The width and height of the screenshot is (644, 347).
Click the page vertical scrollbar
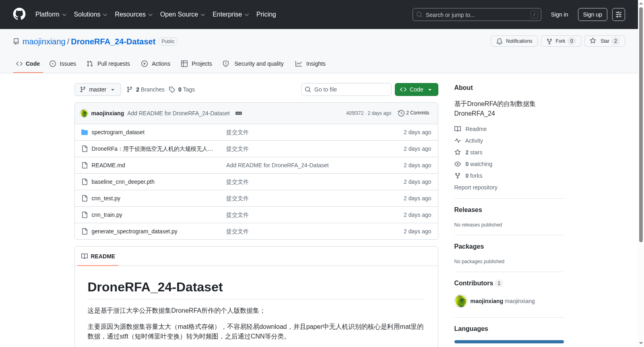coord(641,124)
